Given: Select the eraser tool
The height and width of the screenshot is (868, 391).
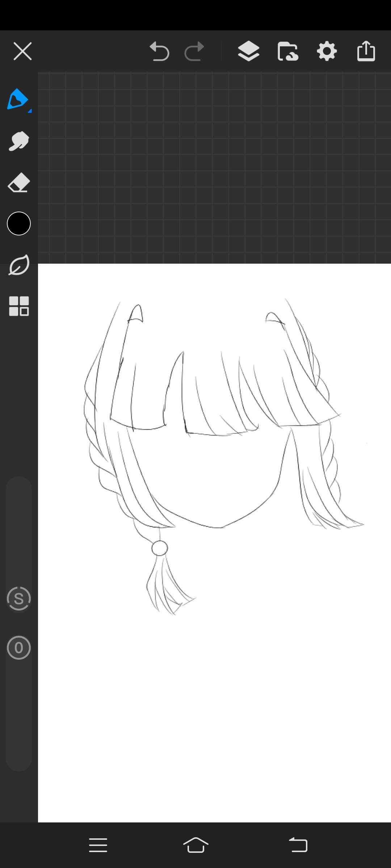Looking at the screenshot, I should click(19, 182).
